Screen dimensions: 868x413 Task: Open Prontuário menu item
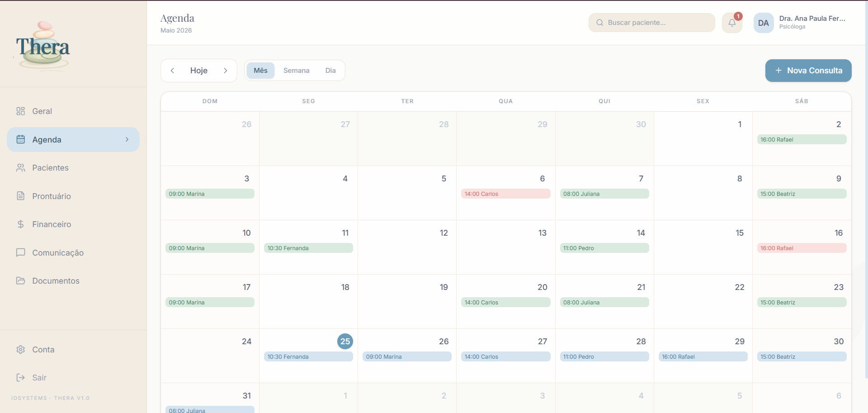coord(73,196)
